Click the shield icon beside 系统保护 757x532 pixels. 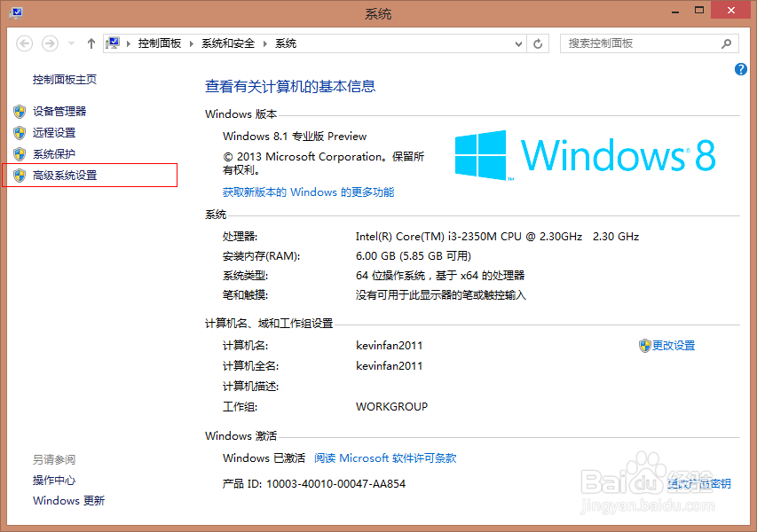click(x=20, y=154)
